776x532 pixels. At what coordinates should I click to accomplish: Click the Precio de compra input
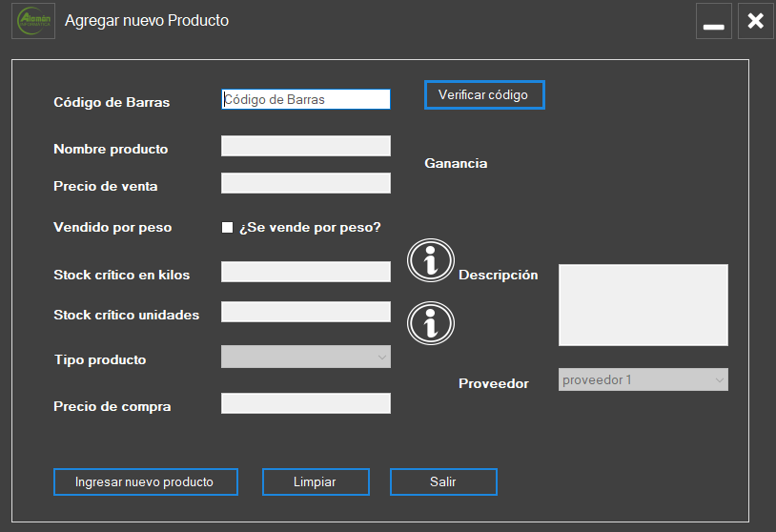pyautogui.click(x=305, y=403)
